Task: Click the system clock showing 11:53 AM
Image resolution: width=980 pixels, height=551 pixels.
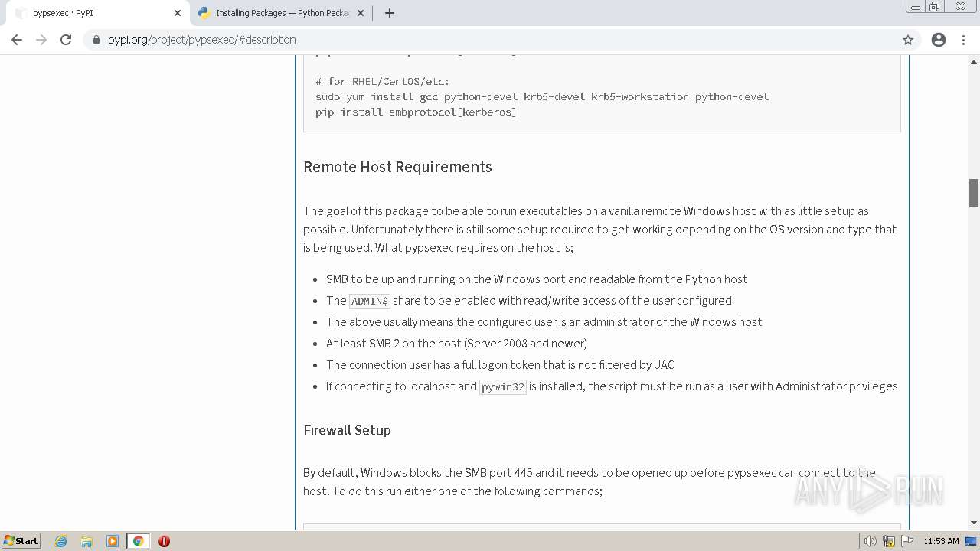Action: (x=941, y=541)
